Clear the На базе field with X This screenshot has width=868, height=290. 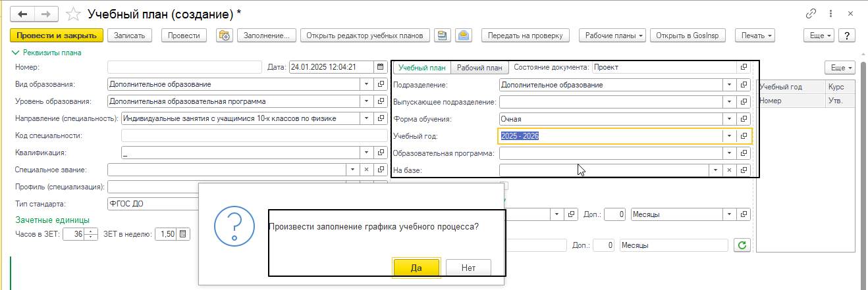click(729, 170)
